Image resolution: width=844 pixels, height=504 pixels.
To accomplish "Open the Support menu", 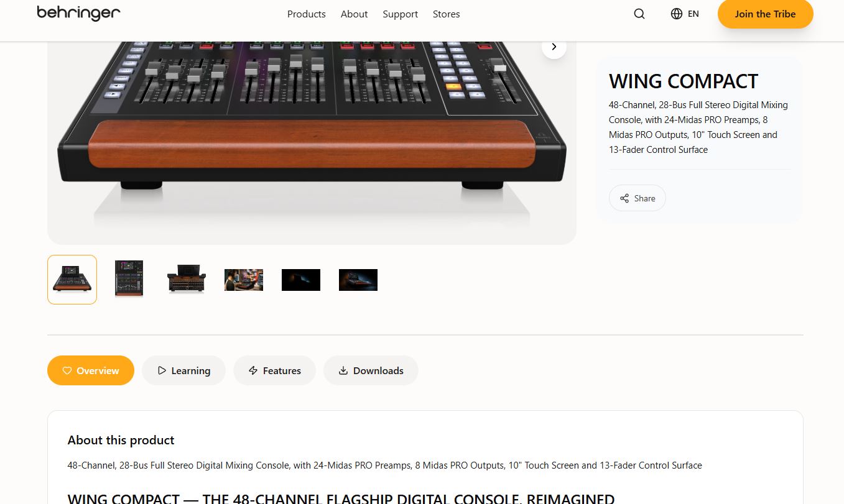I will click(400, 14).
